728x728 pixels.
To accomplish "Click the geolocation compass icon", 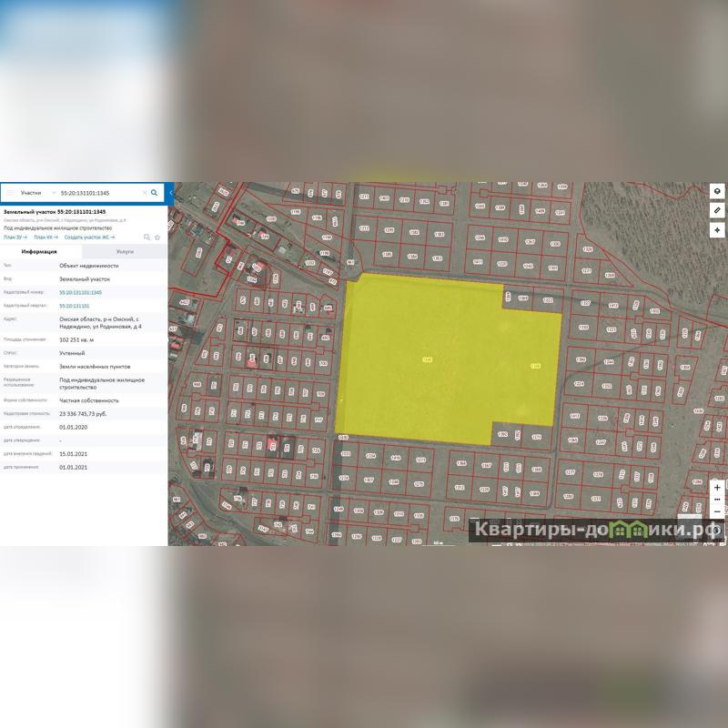I will pyautogui.click(x=717, y=230).
